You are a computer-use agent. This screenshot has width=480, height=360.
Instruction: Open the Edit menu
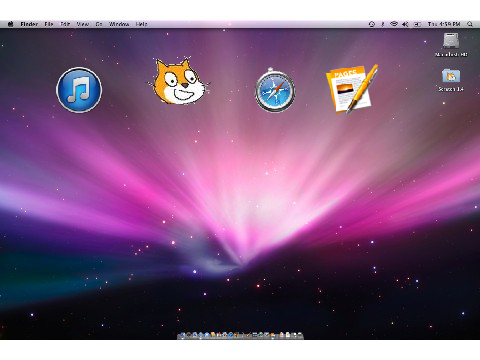tap(65, 24)
